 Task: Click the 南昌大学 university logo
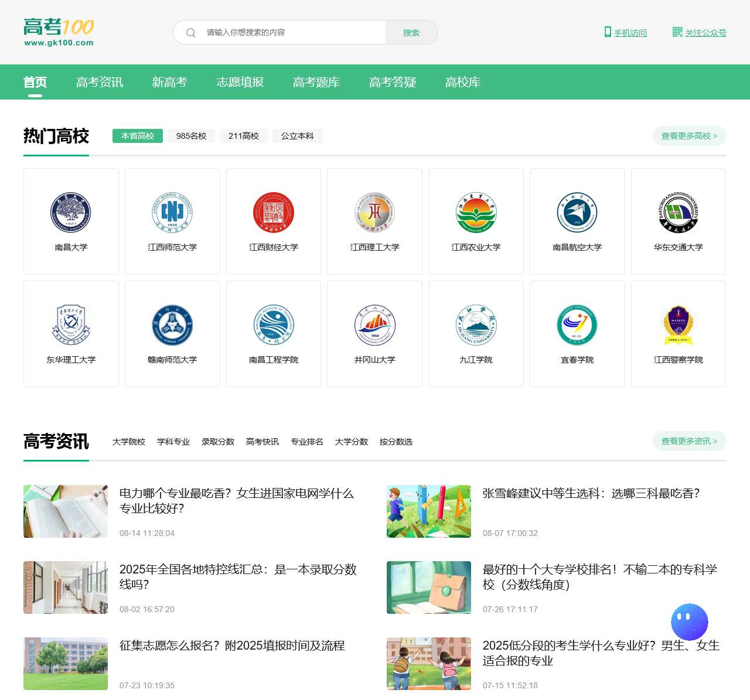71,212
